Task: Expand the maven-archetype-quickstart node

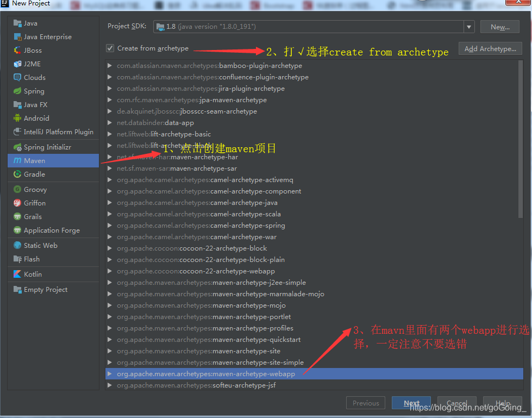Action: (110, 340)
